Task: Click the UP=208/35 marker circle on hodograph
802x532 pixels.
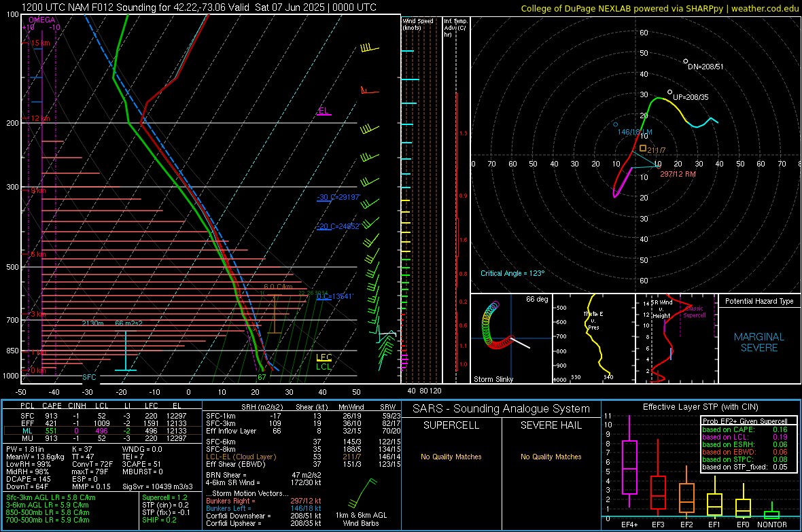Action: (x=670, y=92)
